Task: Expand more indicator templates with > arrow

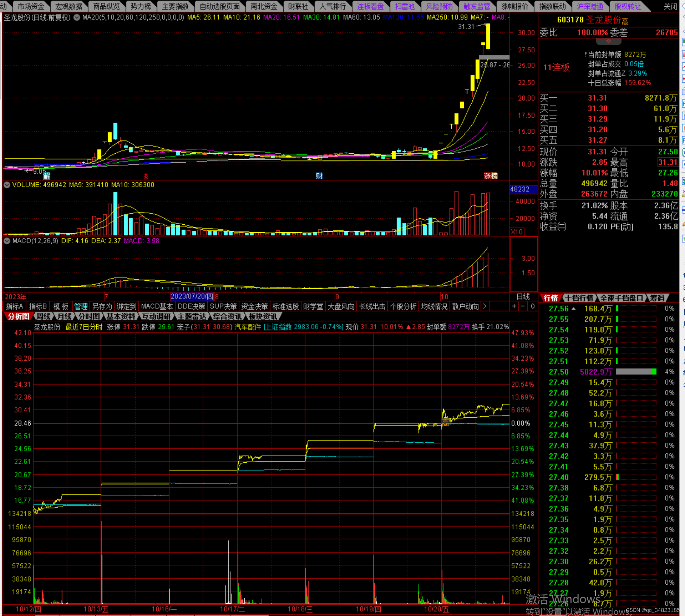Action: (x=485, y=306)
